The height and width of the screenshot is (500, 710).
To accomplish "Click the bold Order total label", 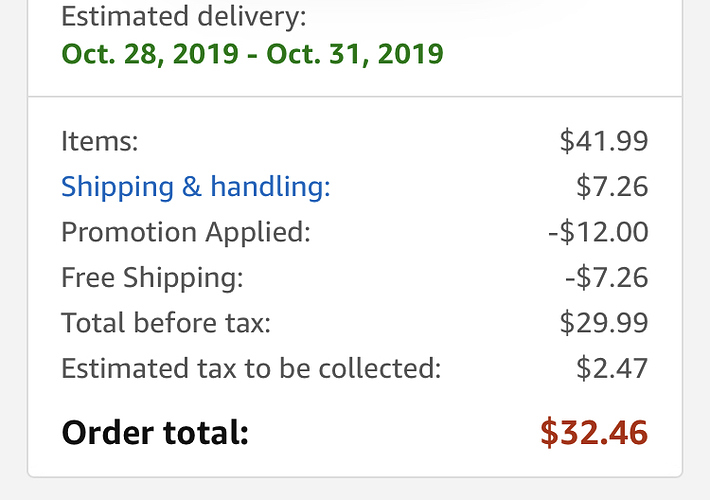I will [x=154, y=432].
